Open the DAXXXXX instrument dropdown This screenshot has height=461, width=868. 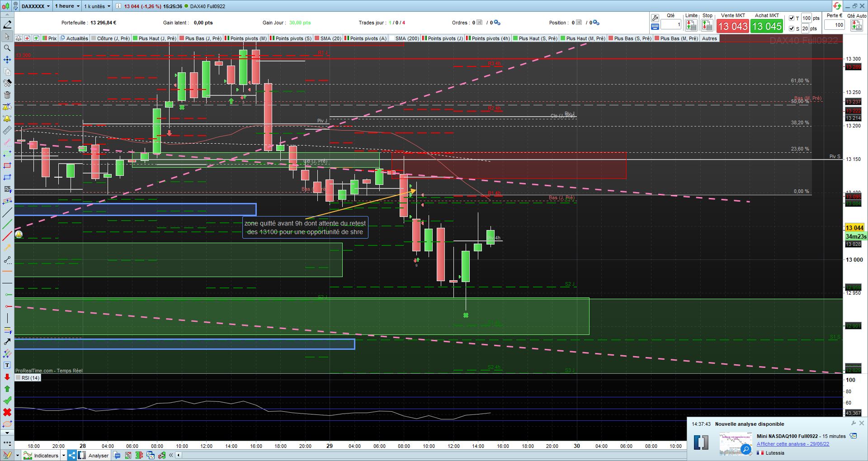click(x=36, y=6)
